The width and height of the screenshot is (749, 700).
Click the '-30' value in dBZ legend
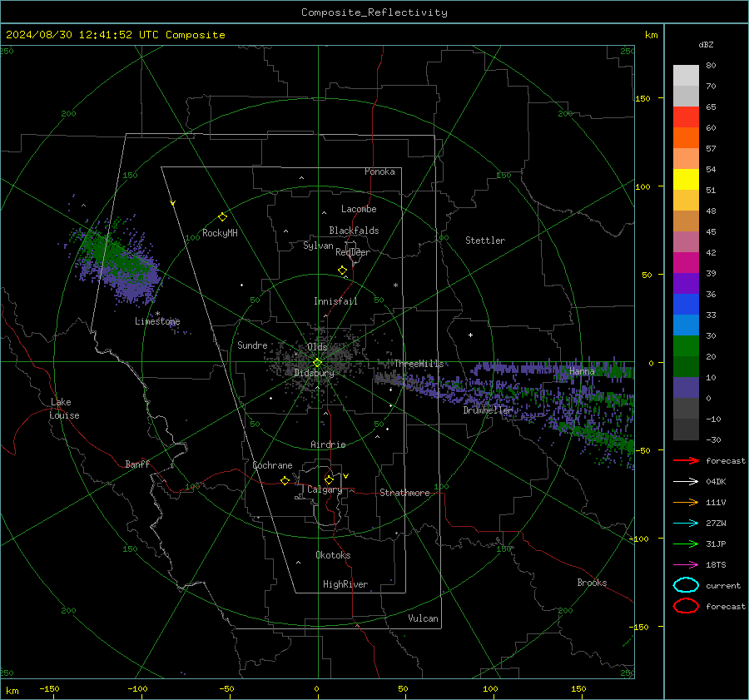click(x=713, y=439)
